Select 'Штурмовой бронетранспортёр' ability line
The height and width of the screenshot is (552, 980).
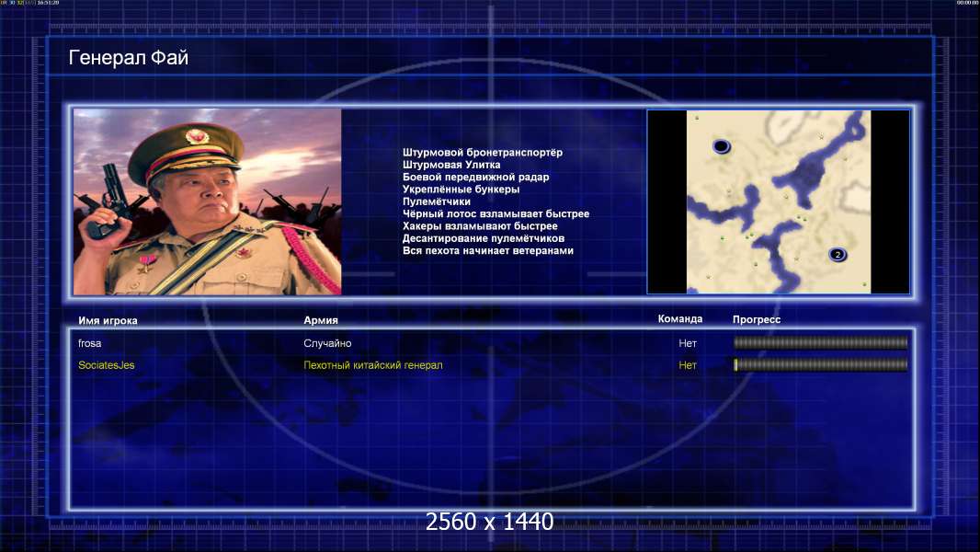tap(482, 153)
